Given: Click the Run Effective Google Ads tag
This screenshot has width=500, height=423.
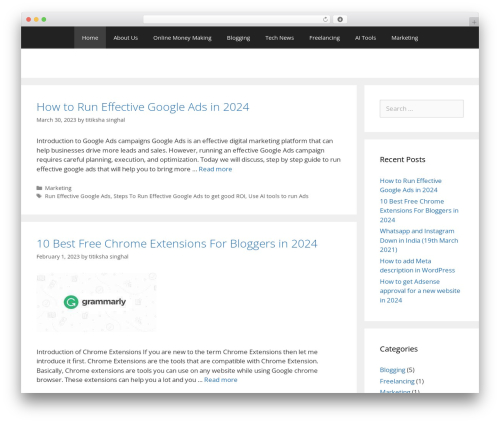Looking at the screenshot, I should tap(77, 196).
